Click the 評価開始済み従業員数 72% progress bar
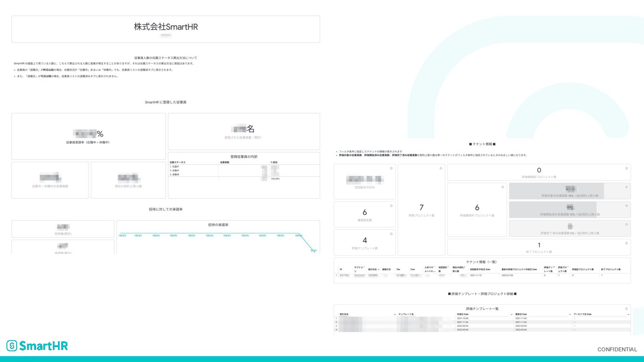The image size is (644, 362). 570,210
